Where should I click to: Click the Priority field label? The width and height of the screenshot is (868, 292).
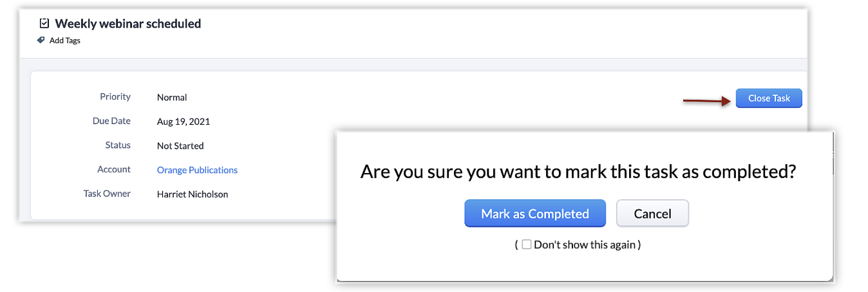[115, 96]
